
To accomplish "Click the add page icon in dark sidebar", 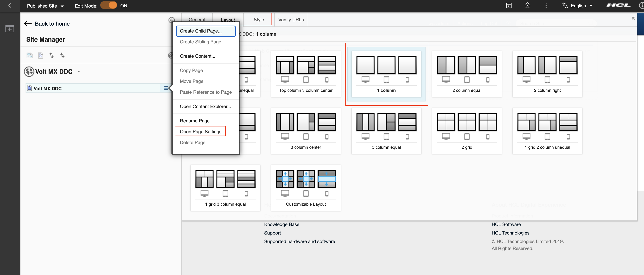I will coord(10,29).
